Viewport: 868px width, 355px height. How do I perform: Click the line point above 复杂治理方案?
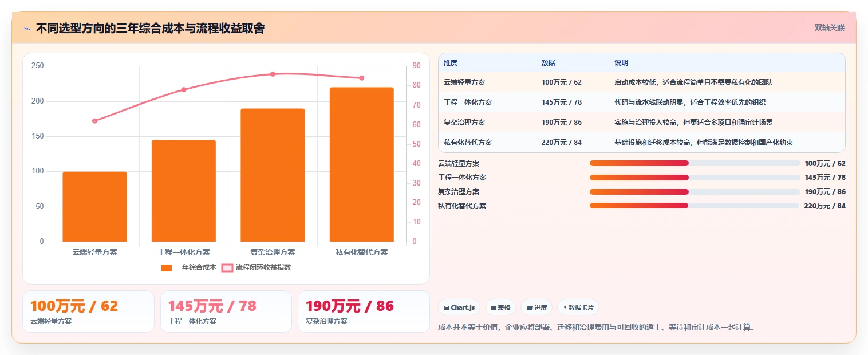pyautogui.click(x=273, y=74)
